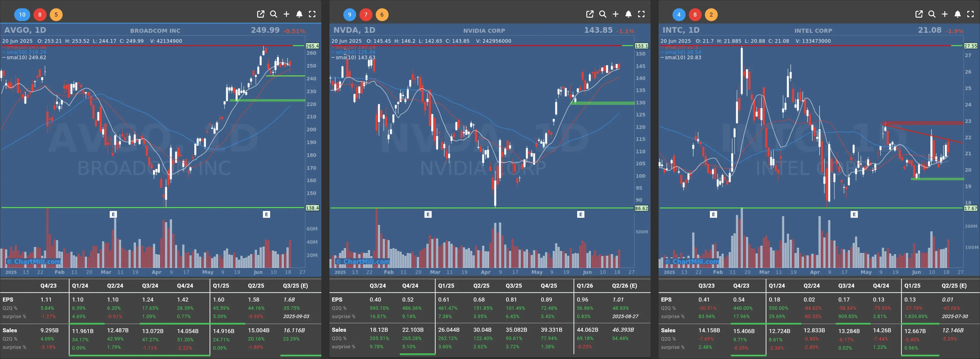Click INTC support price label 17.67
This screenshot has height=359, width=980.
pos(970,208)
